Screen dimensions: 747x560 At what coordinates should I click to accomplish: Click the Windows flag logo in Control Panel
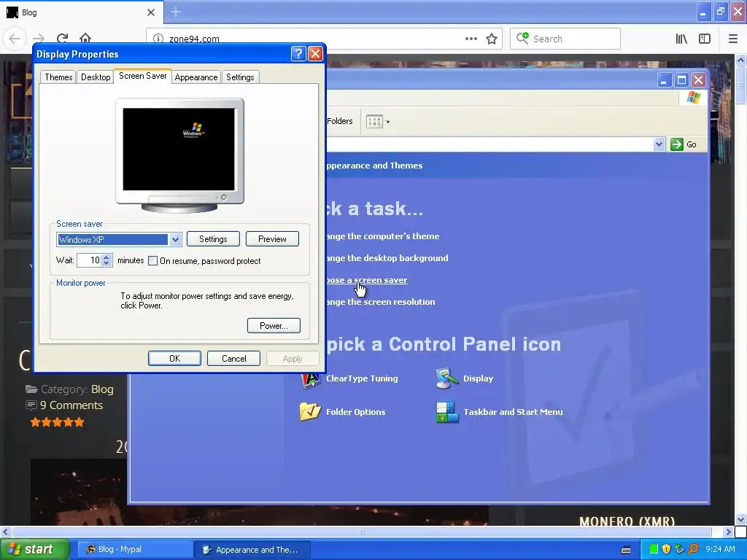click(x=694, y=98)
